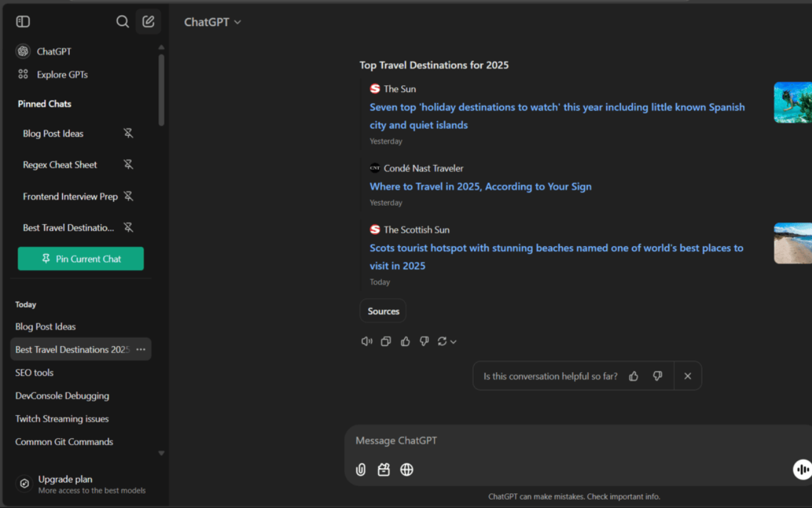Click The Sun source name
812x508 pixels.
[x=400, y=89]
